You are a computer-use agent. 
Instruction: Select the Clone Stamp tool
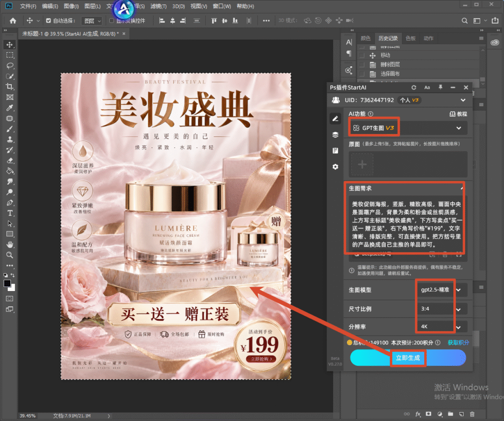10,139
